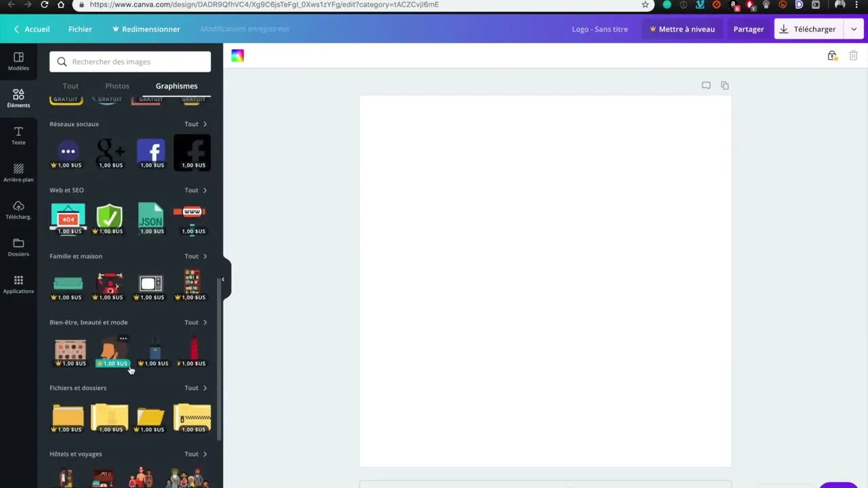Collapse the side panel with arrow handle
This screenshot has width=868, height=488.
click(x=222, y=279)
